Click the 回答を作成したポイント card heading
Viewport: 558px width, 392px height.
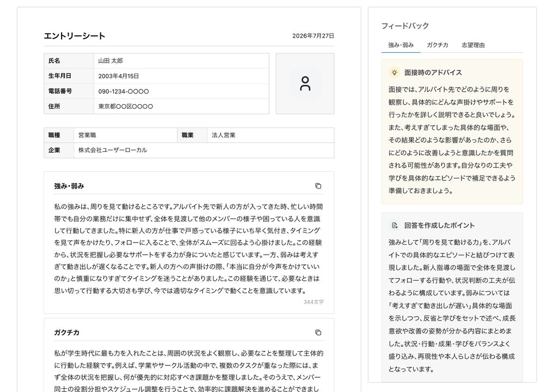439,225
